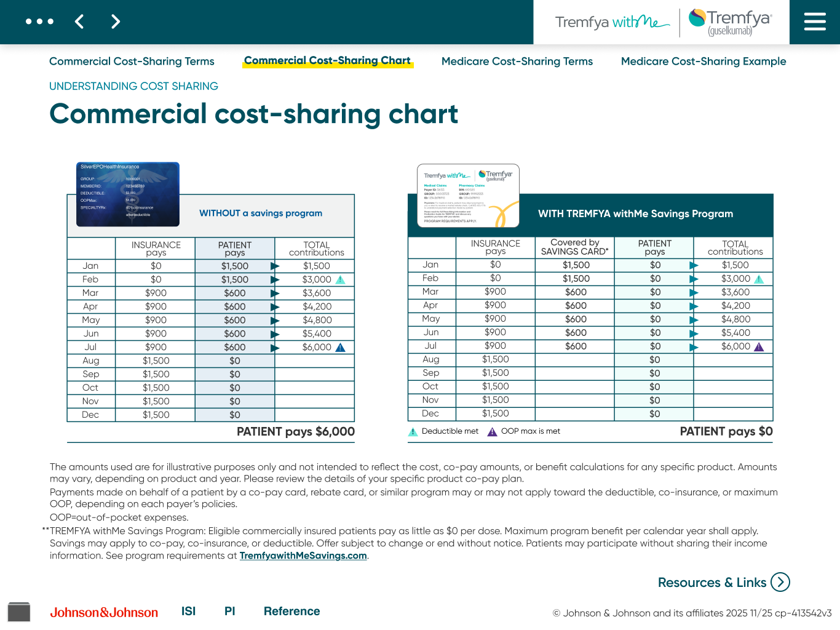Click the PI footer item
Image resolution: width=840 pixels, height=630 pixels.
(x=229, y=611)
